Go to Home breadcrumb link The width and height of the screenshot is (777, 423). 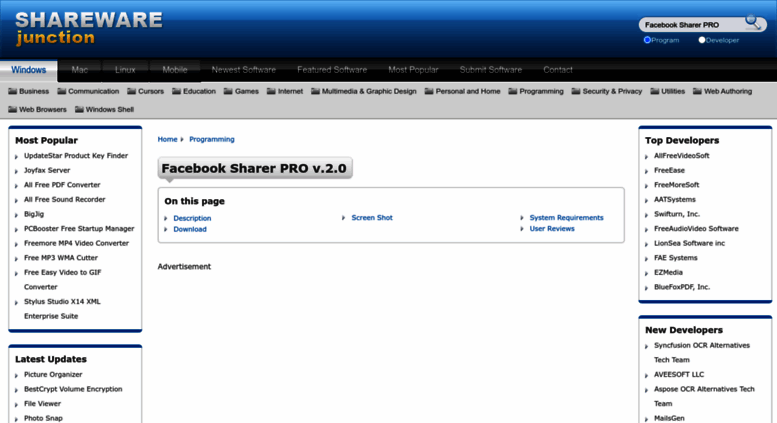pos(167,139)
